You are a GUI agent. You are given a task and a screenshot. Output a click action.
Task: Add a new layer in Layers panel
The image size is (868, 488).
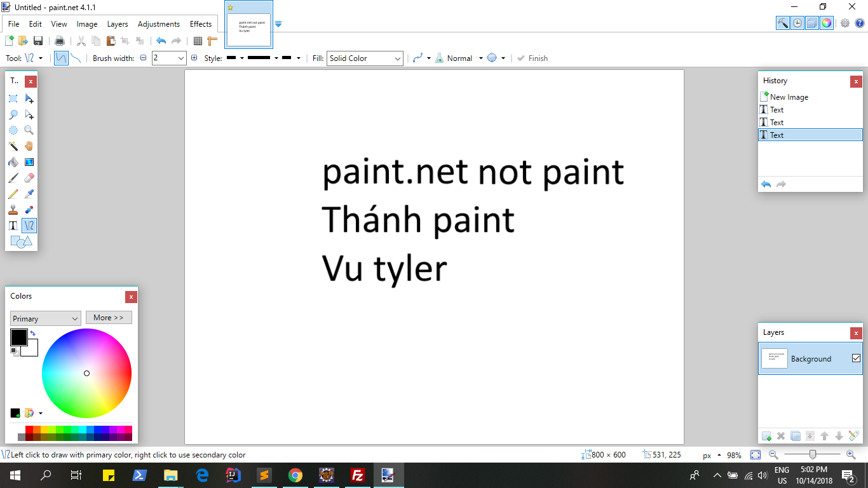[x=766, y=436]
